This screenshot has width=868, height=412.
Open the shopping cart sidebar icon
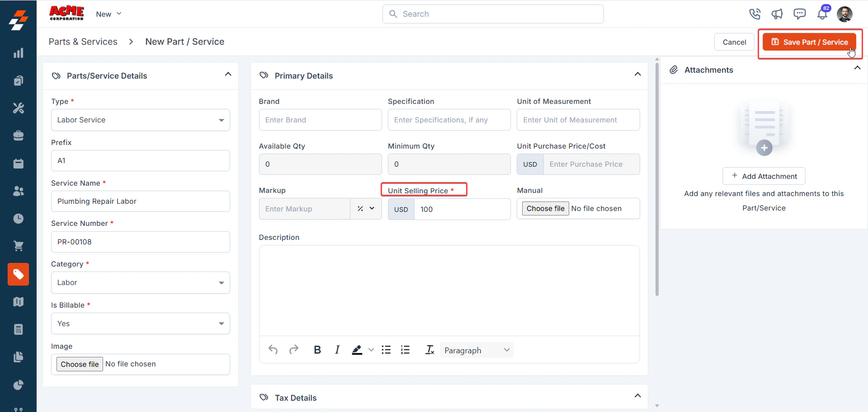point(18,246)
